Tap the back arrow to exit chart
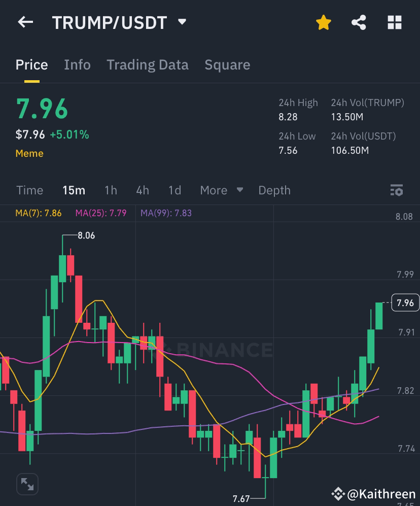This screenshot has width=420, height=506. [25, 22]
